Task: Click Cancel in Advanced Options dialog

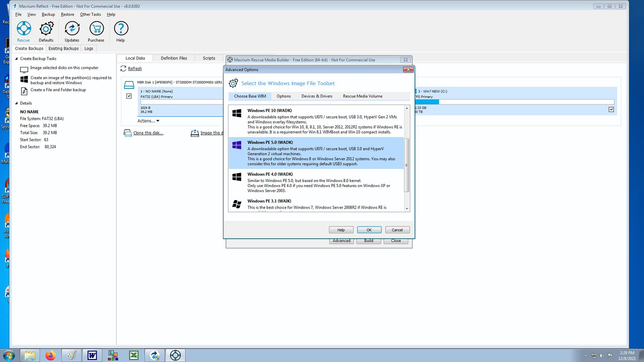Action: point(397,230)
